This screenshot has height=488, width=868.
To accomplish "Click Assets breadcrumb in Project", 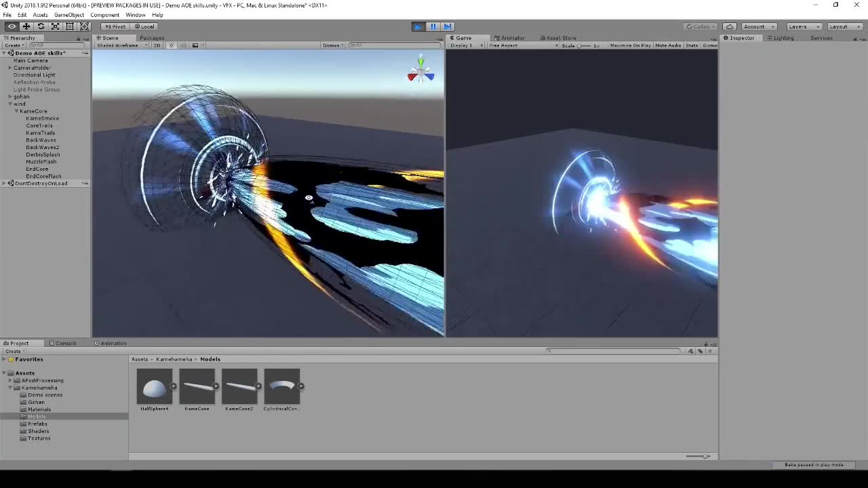I will [x=140, y=359].
